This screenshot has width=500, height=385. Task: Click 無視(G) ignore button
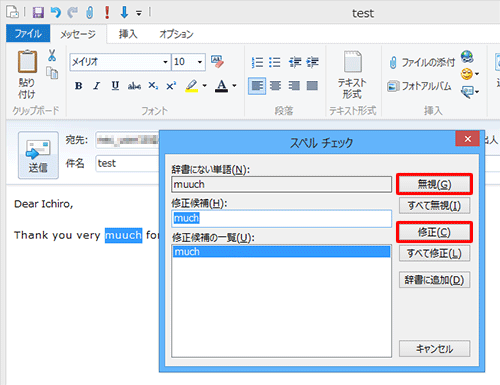(x=434, y=184)
